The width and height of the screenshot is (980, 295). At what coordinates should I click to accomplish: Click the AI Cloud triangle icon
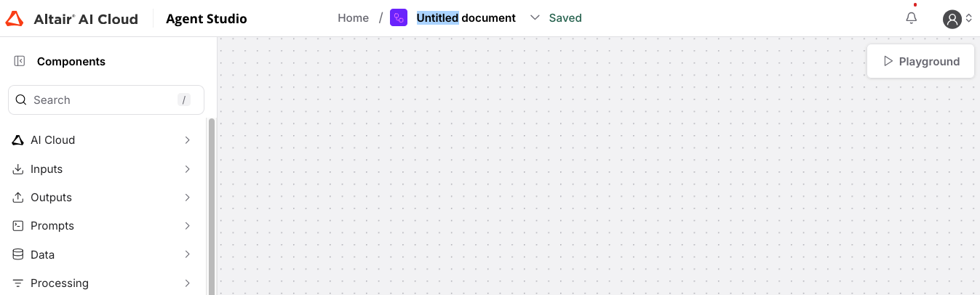18,140
